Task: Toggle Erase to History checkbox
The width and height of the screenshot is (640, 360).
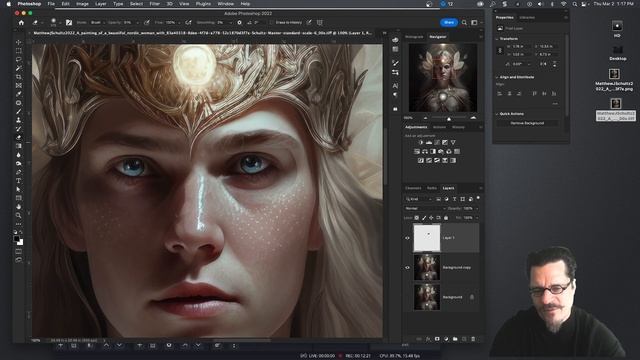Action: click(x=271, y=22)
